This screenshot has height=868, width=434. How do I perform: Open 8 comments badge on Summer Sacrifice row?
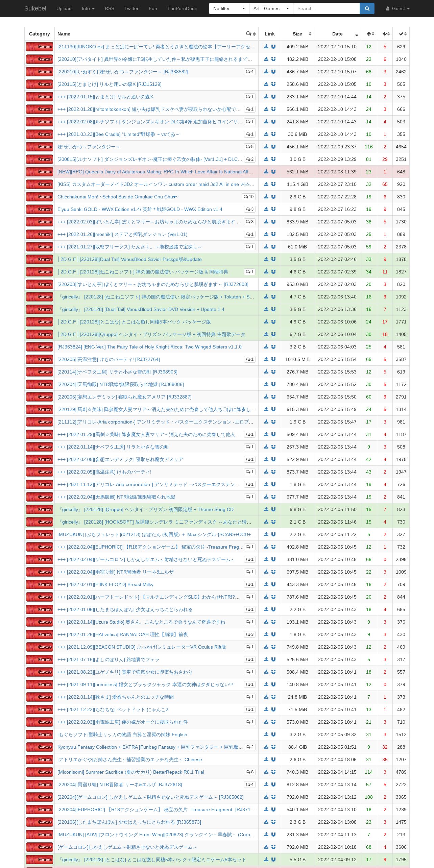tap(250, 772)
